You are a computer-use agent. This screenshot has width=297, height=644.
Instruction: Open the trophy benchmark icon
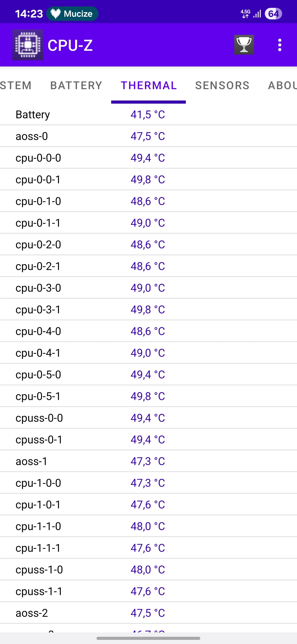click(x=244, y=45)
